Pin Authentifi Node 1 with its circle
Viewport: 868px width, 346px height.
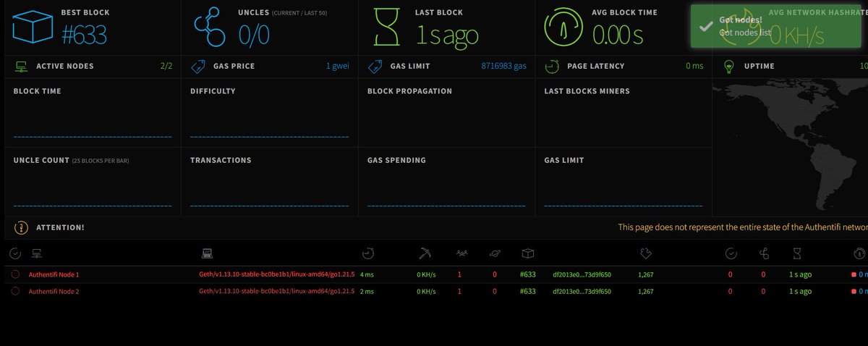[x=15, y=274]
